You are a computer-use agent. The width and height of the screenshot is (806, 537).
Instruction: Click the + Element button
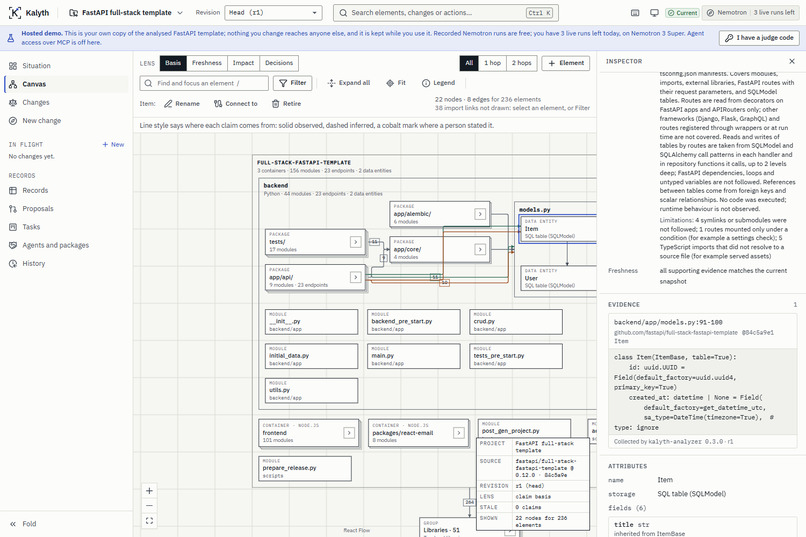pos(565,63)
